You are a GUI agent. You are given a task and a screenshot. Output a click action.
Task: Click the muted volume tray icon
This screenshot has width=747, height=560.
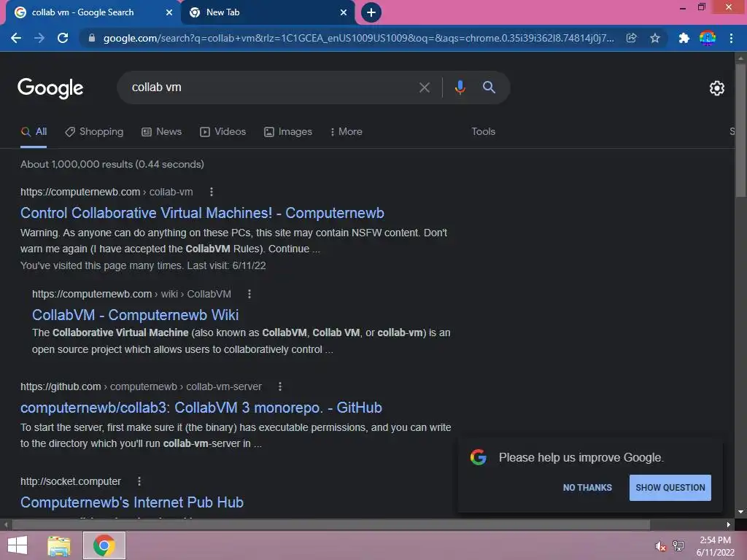point(660,547)
